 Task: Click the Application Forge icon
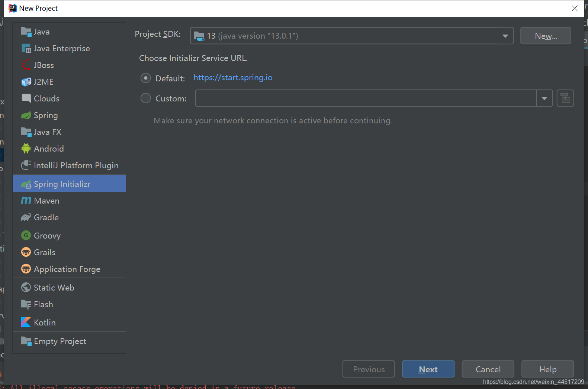26,269
